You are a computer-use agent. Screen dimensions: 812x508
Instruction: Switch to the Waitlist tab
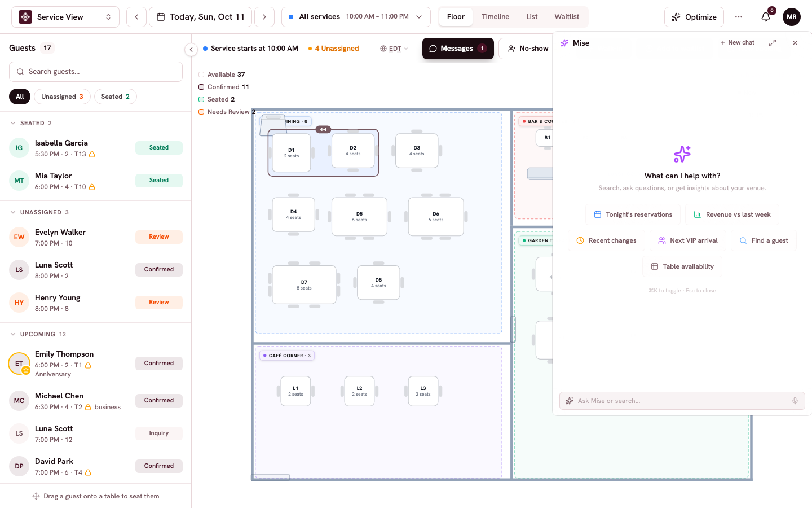[567, 17]
